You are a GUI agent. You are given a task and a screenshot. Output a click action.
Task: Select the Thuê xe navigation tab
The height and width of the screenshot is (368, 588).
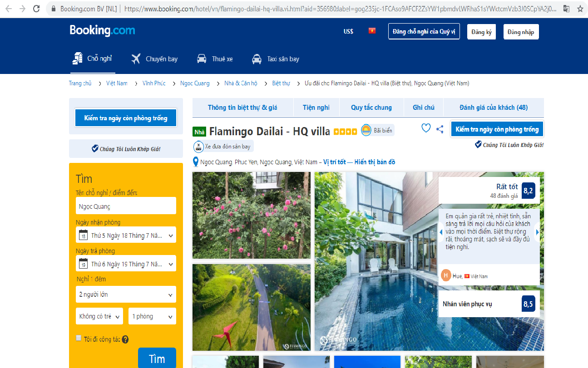pyautogui.click(x=215, y=59)
